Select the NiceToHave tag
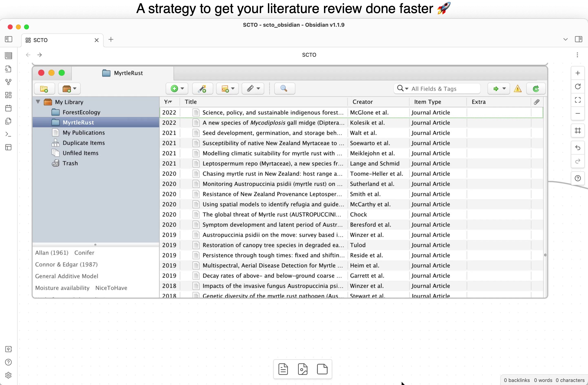588x385 pixels. [x=111, y=288]
